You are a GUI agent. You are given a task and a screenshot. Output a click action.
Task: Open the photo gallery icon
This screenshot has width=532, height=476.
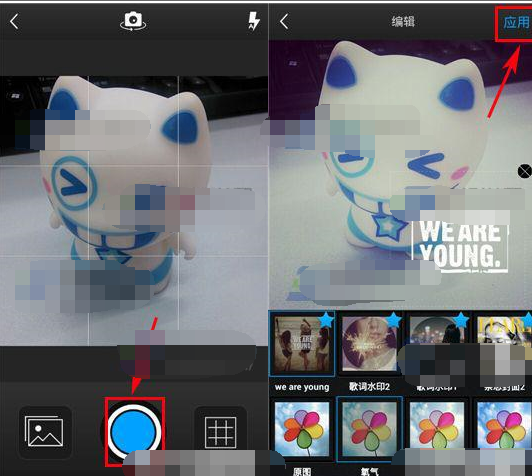click(44, 432)
